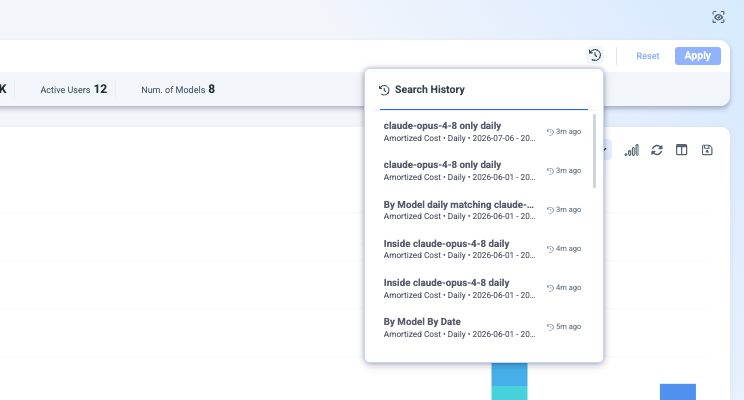This screenshot has height=400, width=744.
Task: Click the Search History header icon
Action: pyautogui.click(x=384, y=90)
